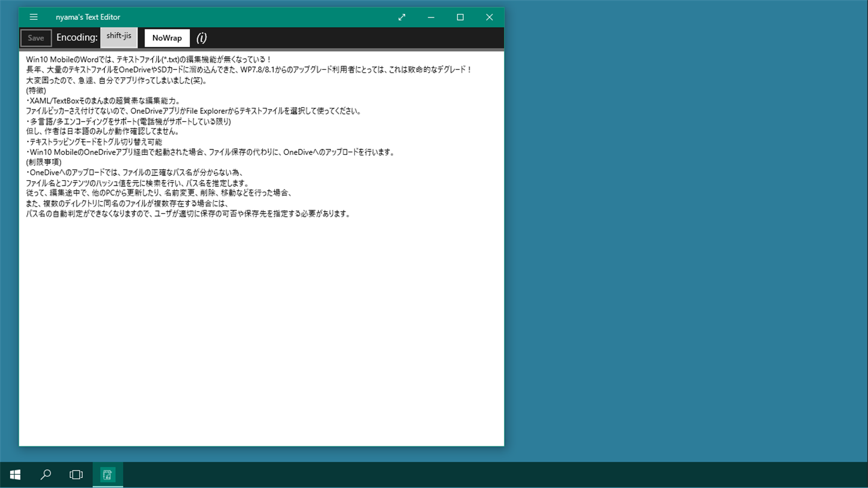The width and height of the screenshot is (868, 488).
Task: Close the Text Editor window
Action: click(489, 17)
